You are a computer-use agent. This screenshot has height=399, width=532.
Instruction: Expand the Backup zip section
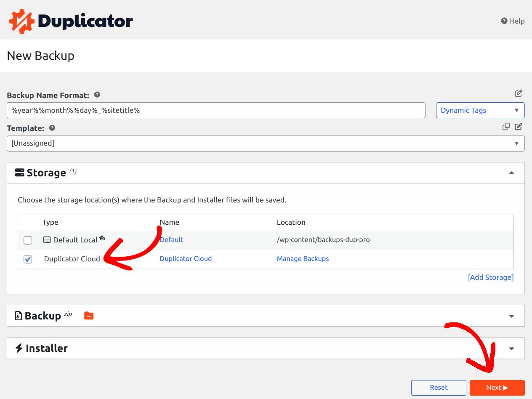pyautogui.click(x=511, y=315)
